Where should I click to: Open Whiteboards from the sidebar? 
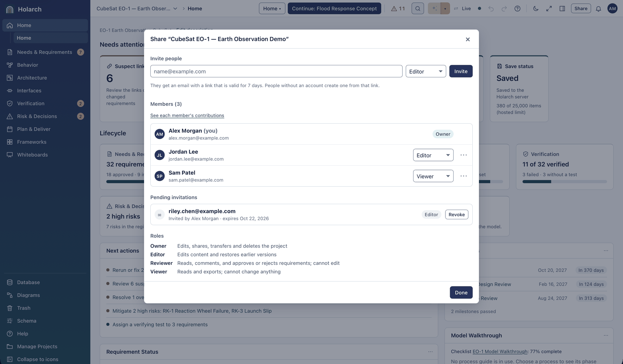[45, 155]
